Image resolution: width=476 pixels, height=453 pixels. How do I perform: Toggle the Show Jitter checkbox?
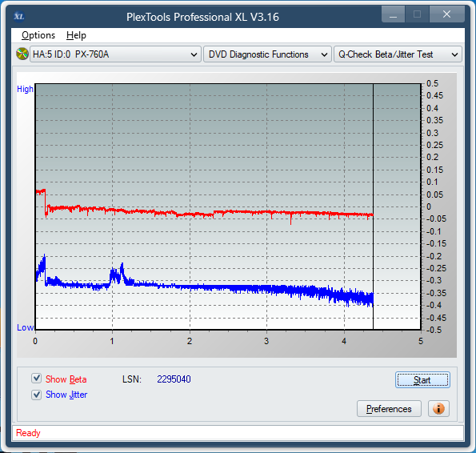pyautogui.click(x=37, y=395)
